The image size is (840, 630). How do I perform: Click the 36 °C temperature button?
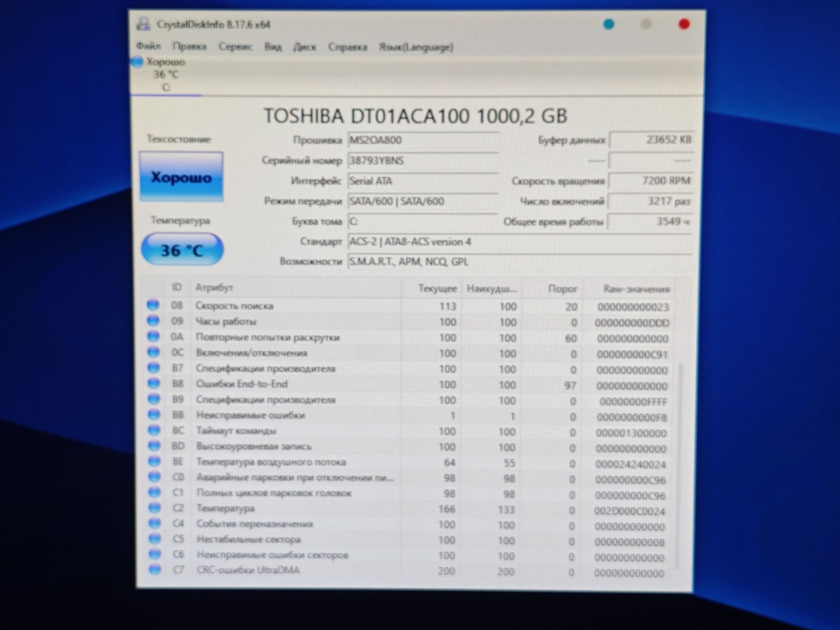(182, 249)
